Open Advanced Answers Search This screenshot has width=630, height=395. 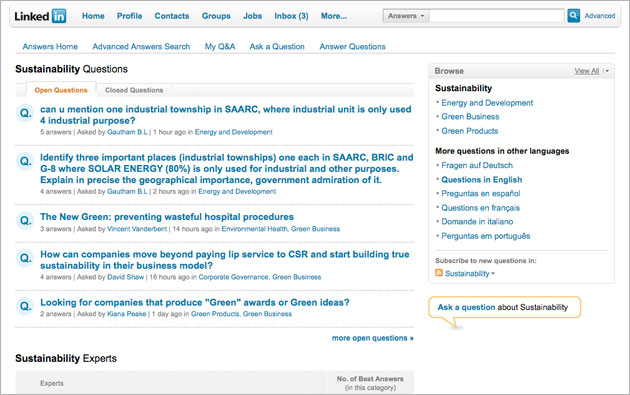click(141, 47)
